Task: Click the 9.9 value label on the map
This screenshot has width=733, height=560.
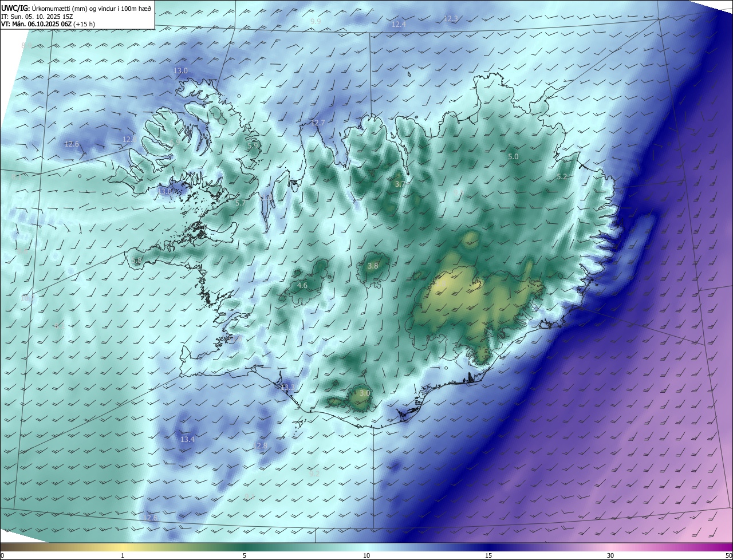Action: (316, 22)
